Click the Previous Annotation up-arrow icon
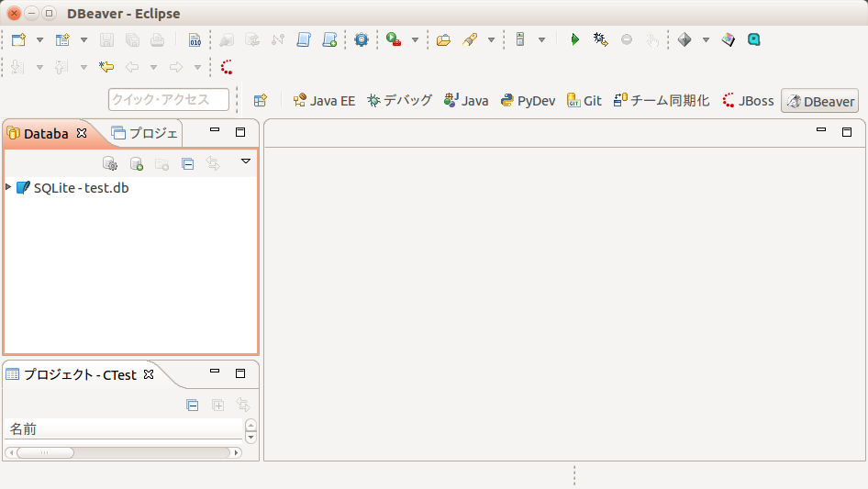The image size is (868, 489). (x=61, y=68)
